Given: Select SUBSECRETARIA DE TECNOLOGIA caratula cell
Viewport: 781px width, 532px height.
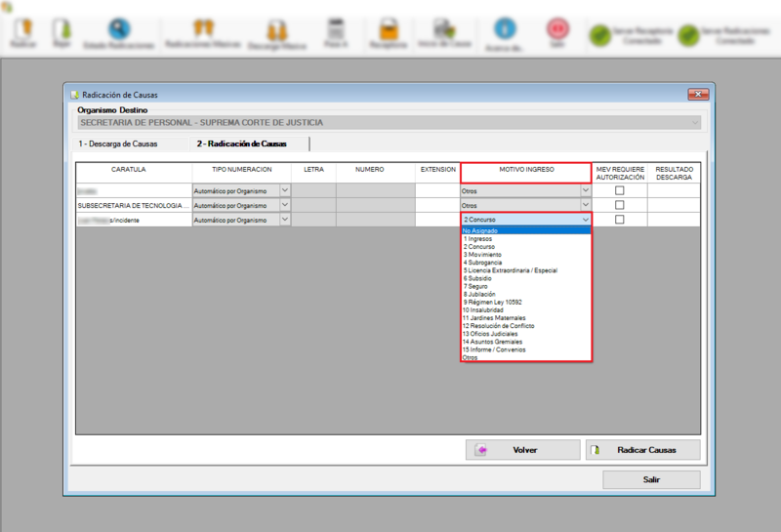Looking at the screenshot, I should pos(134,205).
